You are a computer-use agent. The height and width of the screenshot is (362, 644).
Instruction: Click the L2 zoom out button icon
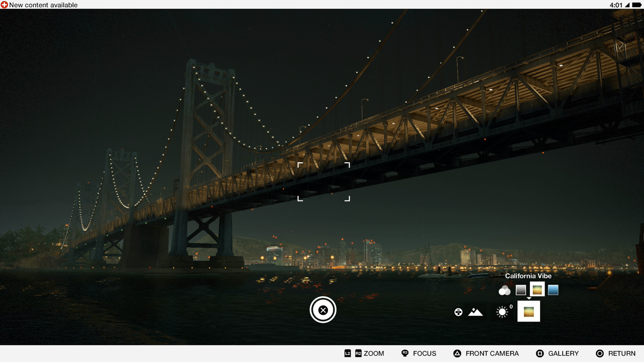point(347,353)
